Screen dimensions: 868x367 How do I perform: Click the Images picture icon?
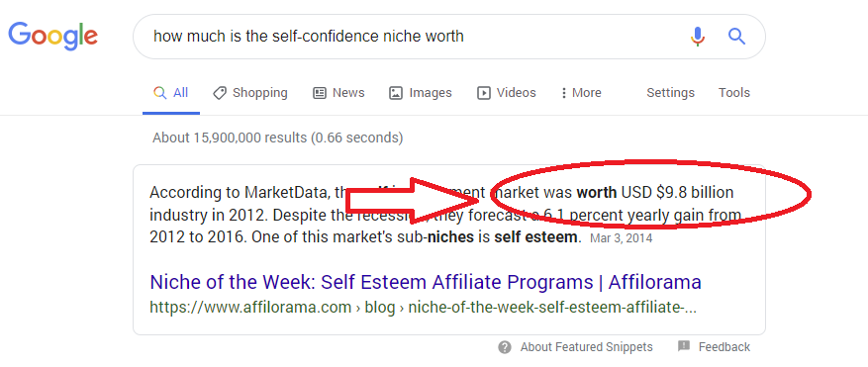396,93
